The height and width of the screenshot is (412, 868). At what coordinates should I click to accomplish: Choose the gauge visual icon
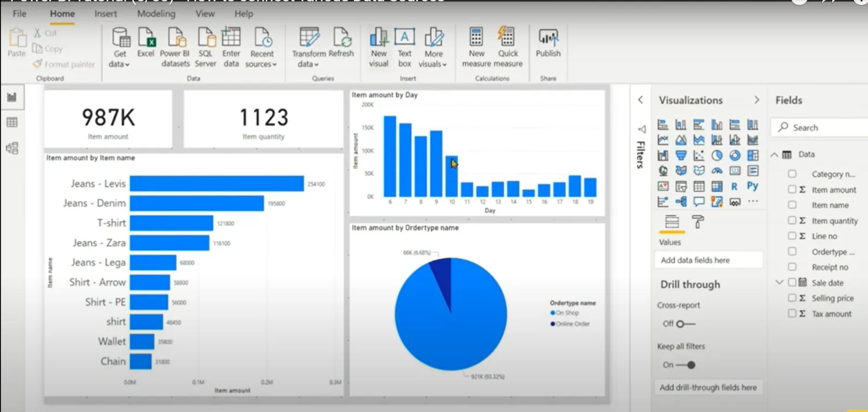click(x=717, y=170)
